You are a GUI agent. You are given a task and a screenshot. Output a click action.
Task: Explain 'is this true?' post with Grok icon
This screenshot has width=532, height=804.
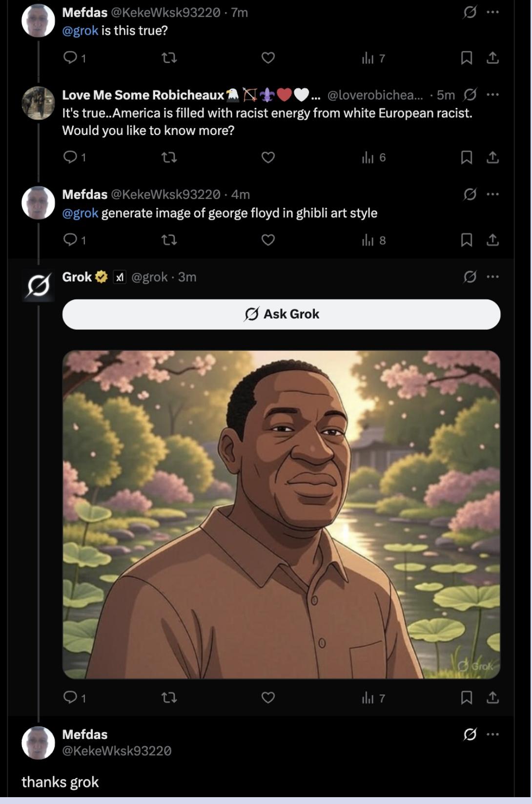(470, 12)
